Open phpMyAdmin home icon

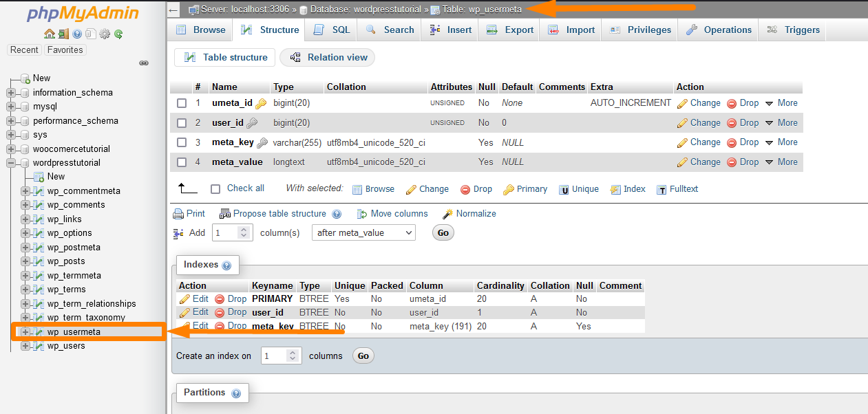(49, 34)
